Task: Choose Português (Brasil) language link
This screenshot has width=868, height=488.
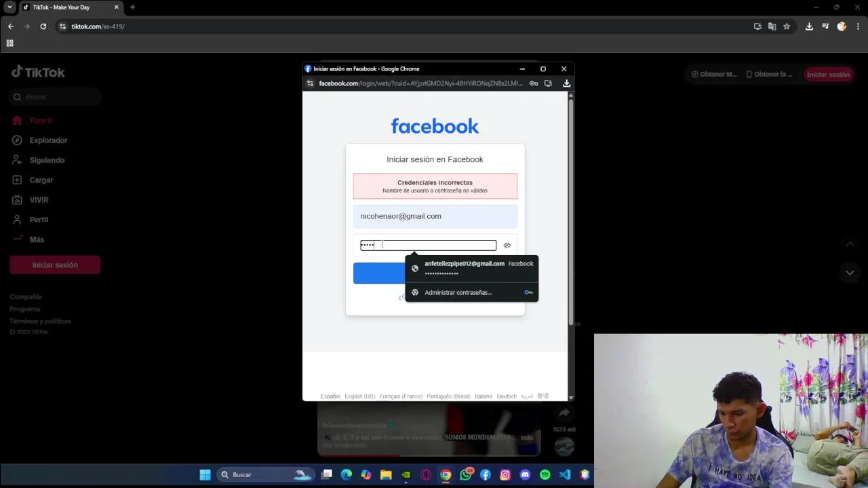Action: (448, 396)
